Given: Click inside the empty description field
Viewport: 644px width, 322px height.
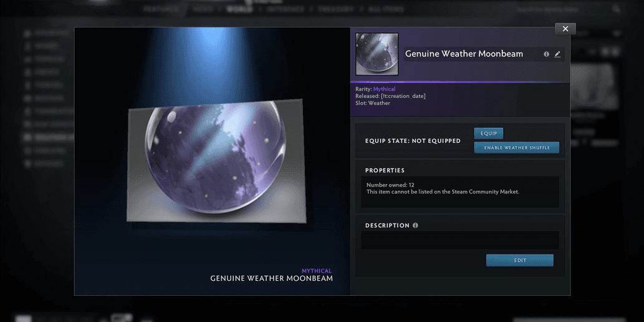Looking at the screenshot, I should pos(460,240).
